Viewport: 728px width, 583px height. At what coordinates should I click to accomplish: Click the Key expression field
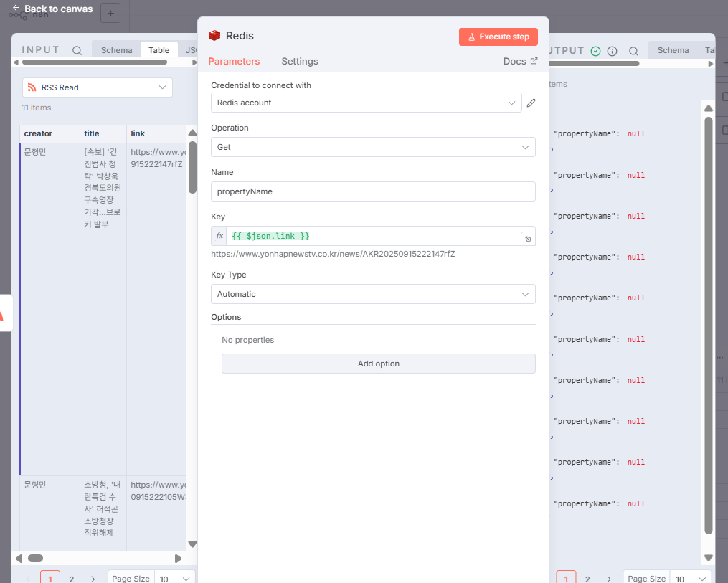click(x=373, y=236)
